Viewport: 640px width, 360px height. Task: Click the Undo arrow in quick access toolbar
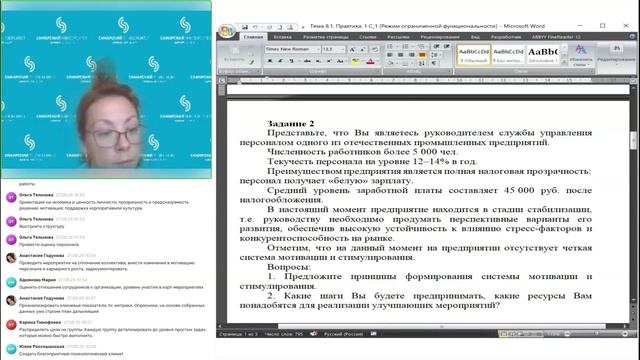pyautogui.click(x=255, y=27)
